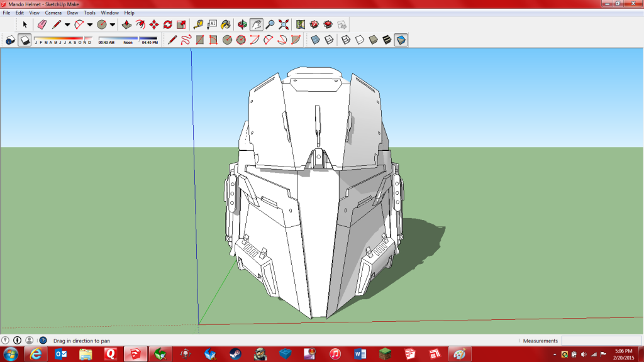Open the Instructor help icon in status bar
The width and height of the screenshot is (644, 362).
43,340
